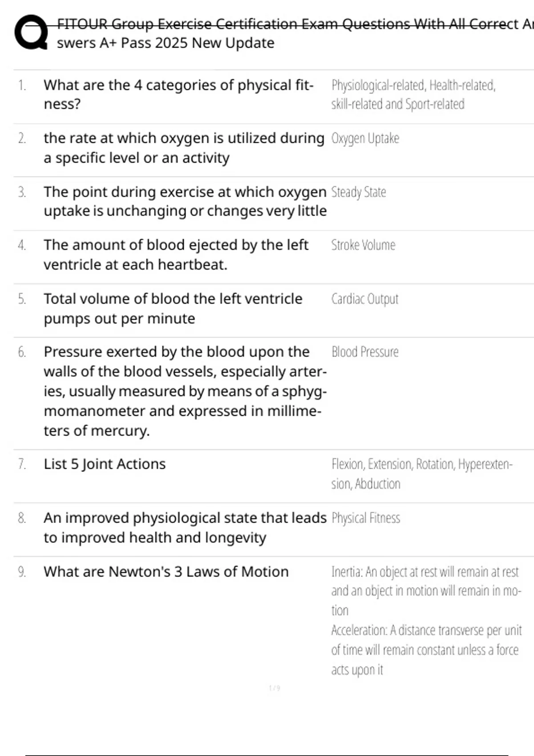Click the "Physical Fitness" answer
The height and width of the screenshot is (756, 534).
click(366, 518)
